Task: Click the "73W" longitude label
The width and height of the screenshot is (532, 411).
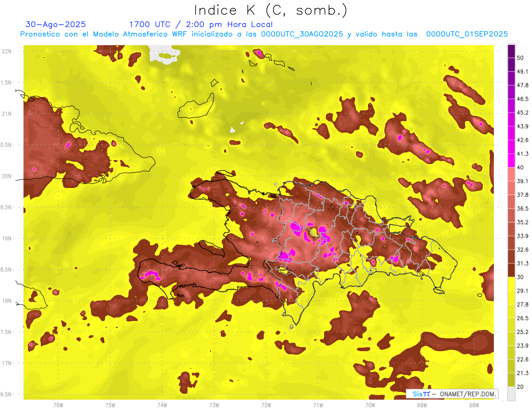Action: 214,405
